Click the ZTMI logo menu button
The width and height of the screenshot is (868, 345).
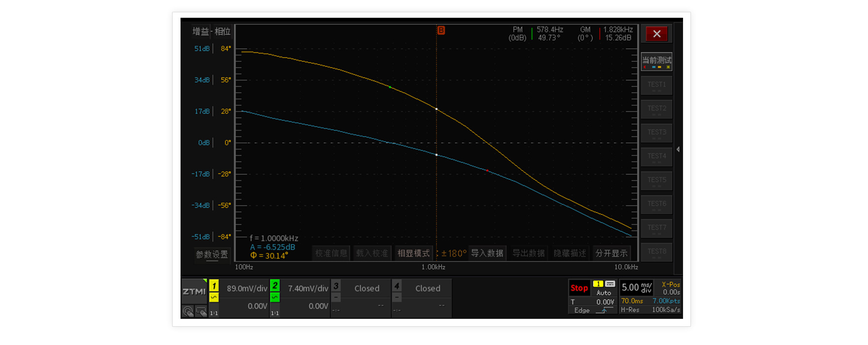pyautogui.click(x=194, y=291)
